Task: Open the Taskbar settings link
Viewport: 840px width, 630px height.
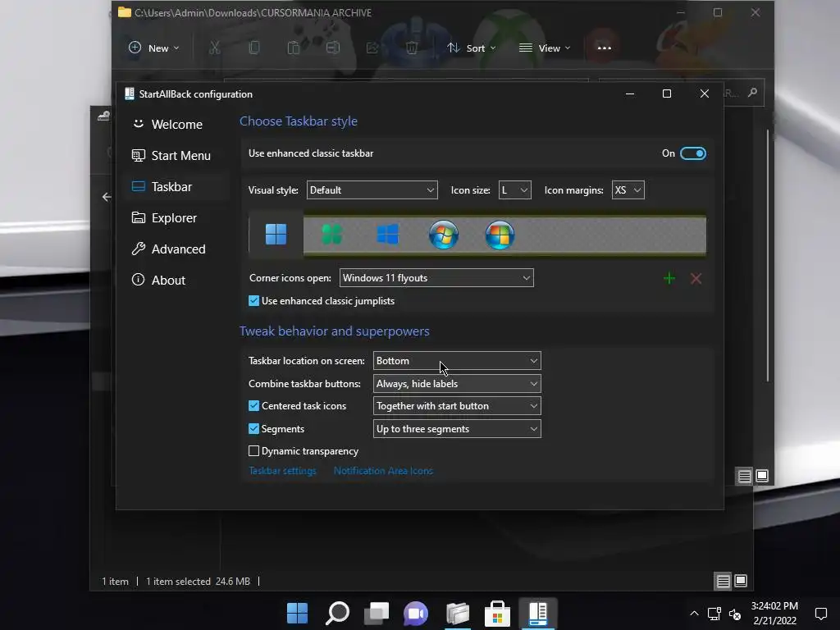Action: tap(282, 471)
